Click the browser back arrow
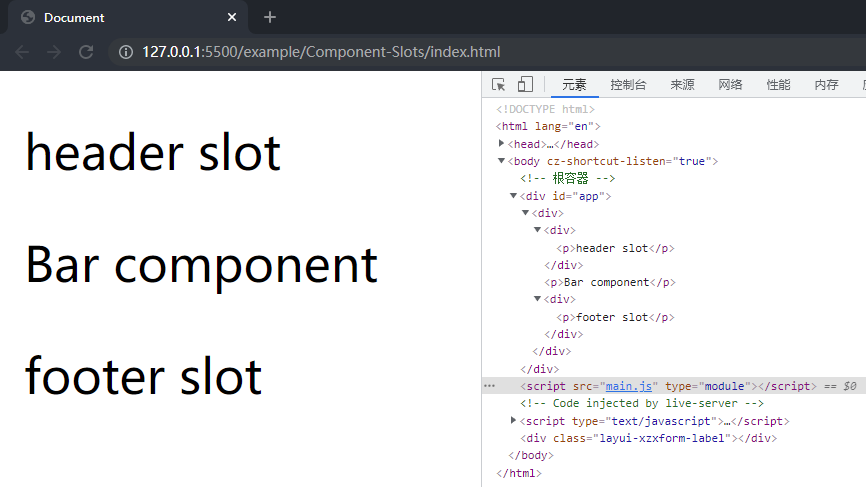The image size is (866, 487). (x=22, y=52)
